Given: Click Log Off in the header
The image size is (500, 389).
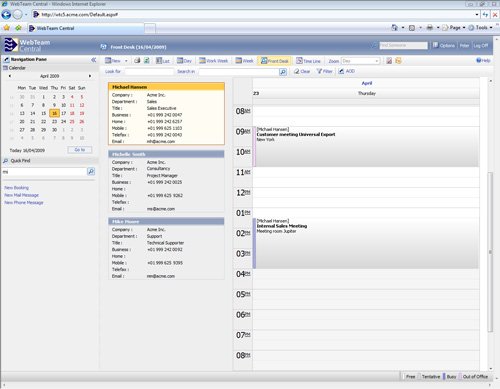Looking at the screenshot, I should 481,45.
